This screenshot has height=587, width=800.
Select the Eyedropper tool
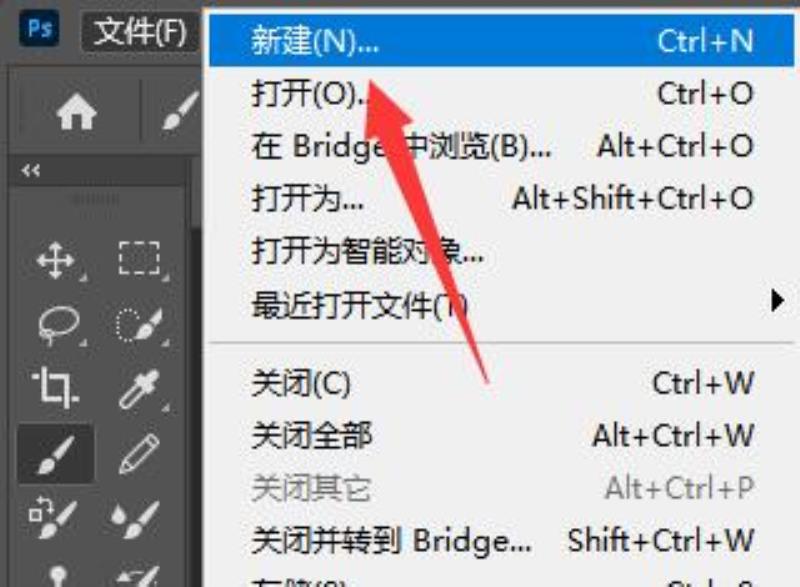coord(139,389)
